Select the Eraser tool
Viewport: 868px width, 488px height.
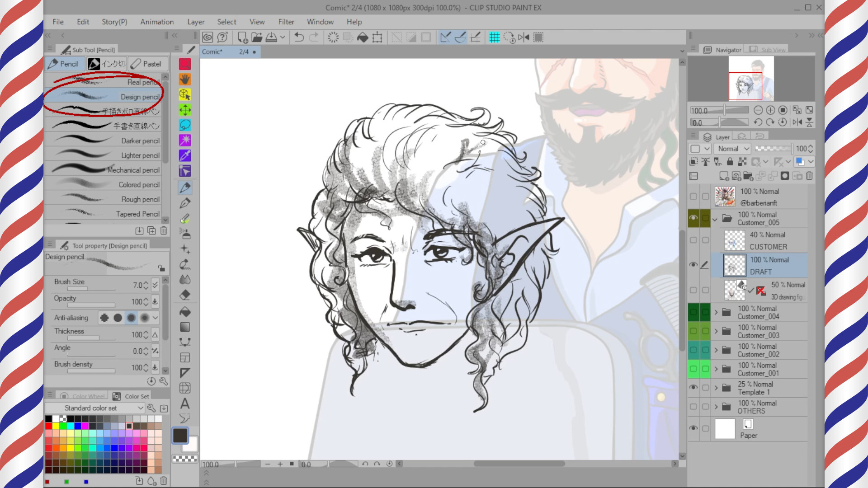pos(185,295)
